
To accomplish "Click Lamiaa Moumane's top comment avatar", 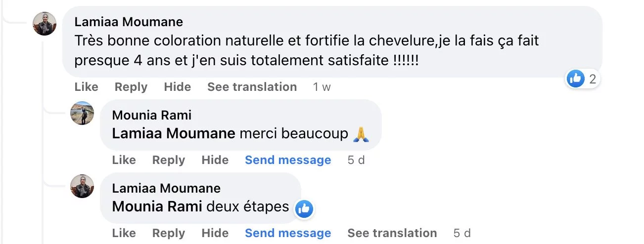I will click(x=45, y=23).
